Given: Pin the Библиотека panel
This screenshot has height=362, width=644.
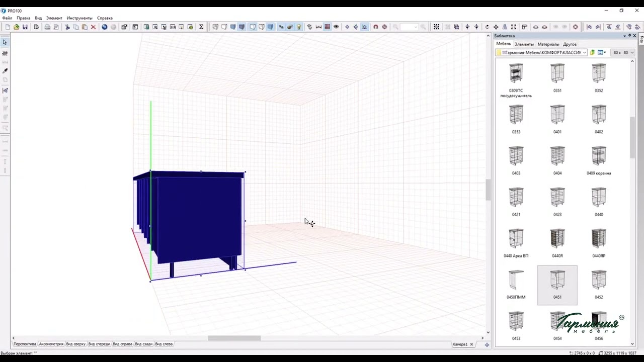Looking at the screenshot, I should pos(629,36).
